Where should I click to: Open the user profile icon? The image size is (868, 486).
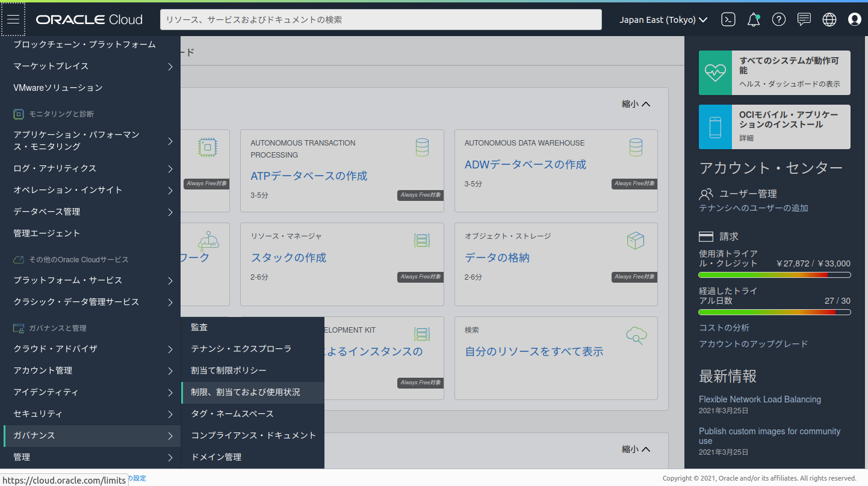coord(855,20)
